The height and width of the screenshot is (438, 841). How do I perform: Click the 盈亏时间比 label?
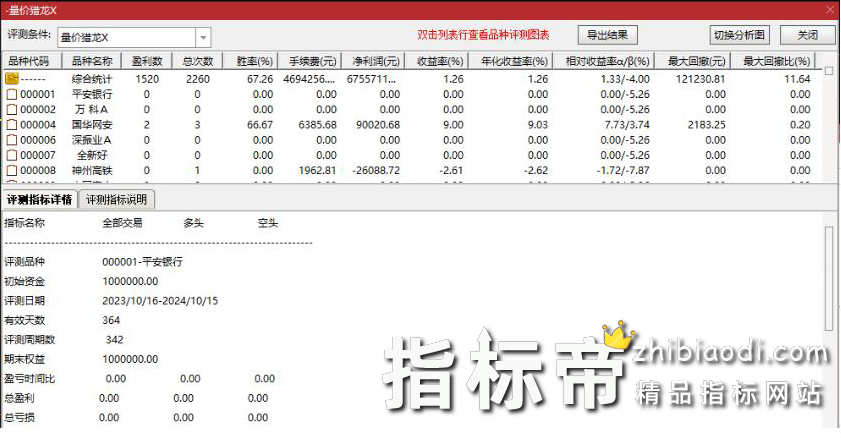[29, 378]
